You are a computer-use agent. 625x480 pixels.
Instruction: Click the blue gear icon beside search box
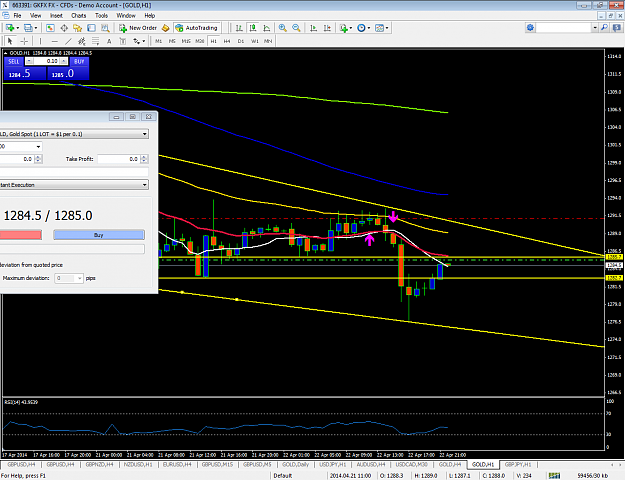[530, 28]
